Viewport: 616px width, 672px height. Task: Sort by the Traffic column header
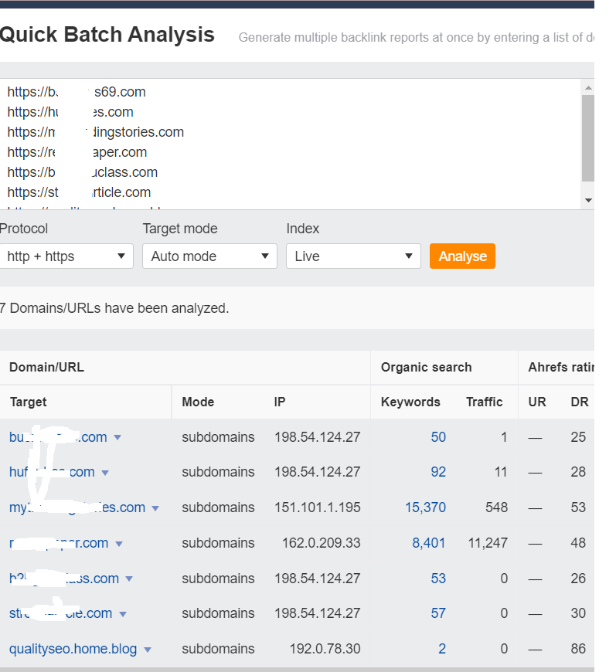click(x=485, y=402)
